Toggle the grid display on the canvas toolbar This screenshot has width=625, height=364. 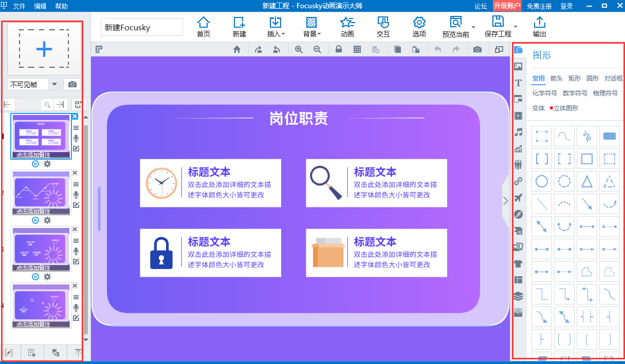(357, 49)
